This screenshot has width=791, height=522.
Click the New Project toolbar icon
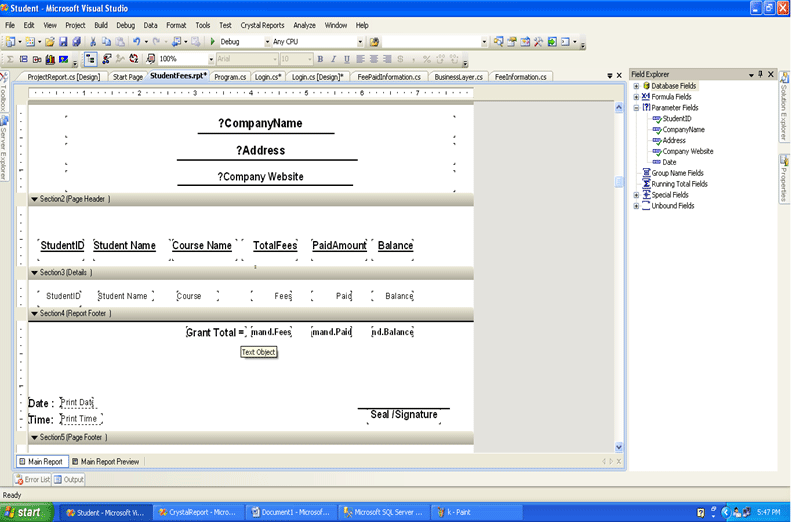click(x=11, y=42)
